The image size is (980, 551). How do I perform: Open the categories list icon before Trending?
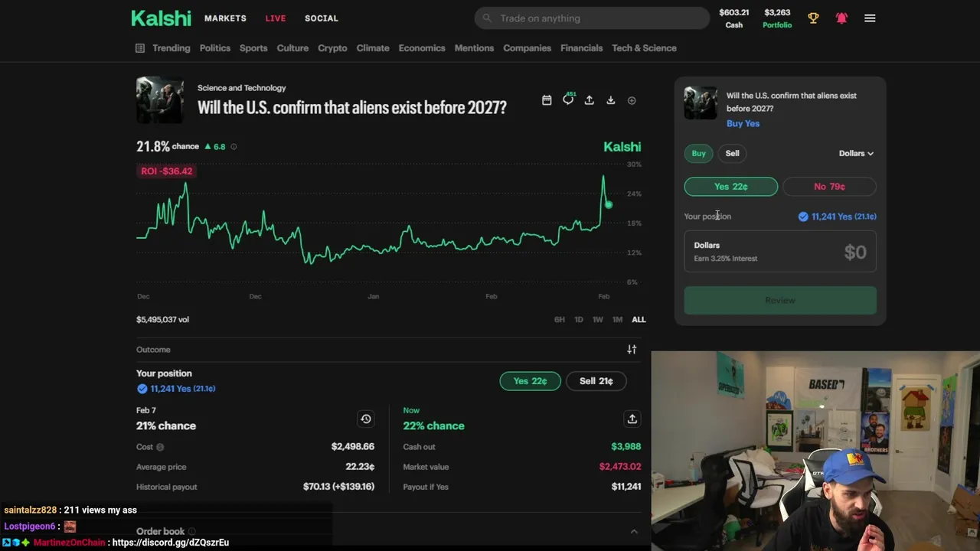point(140,48)
